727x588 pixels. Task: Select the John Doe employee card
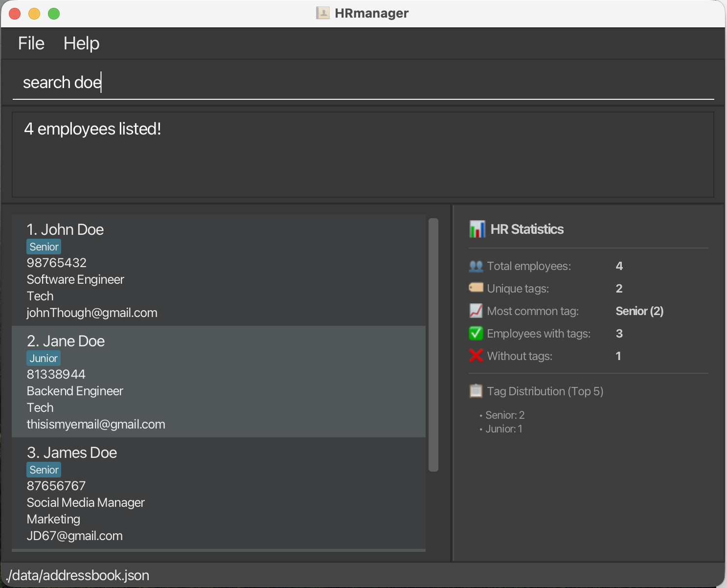218,270
